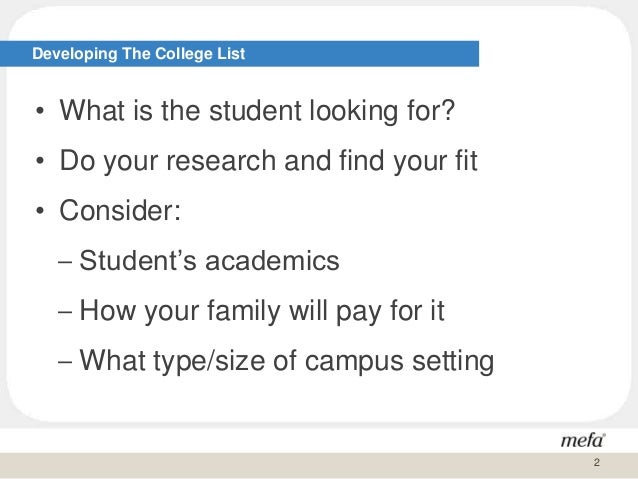Click the bullet before 'Do your research'
The image size is (638, 479).
tap(39, 161)
